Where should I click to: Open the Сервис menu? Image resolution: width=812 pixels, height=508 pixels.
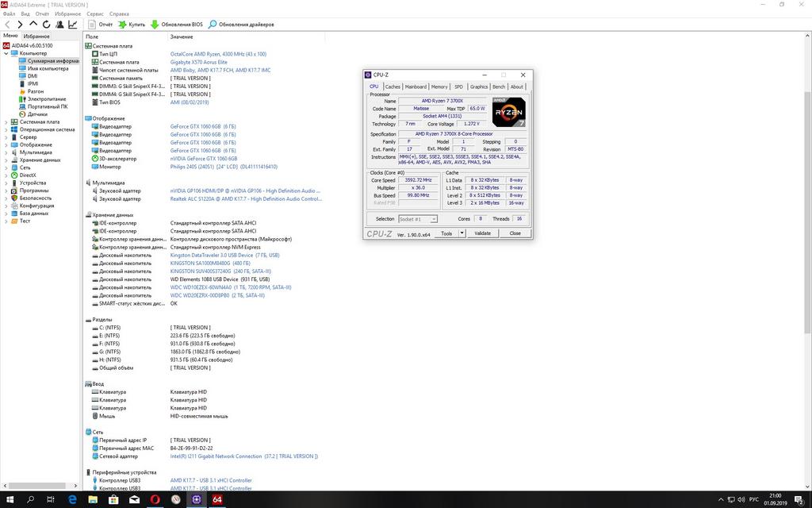[95, 14]
